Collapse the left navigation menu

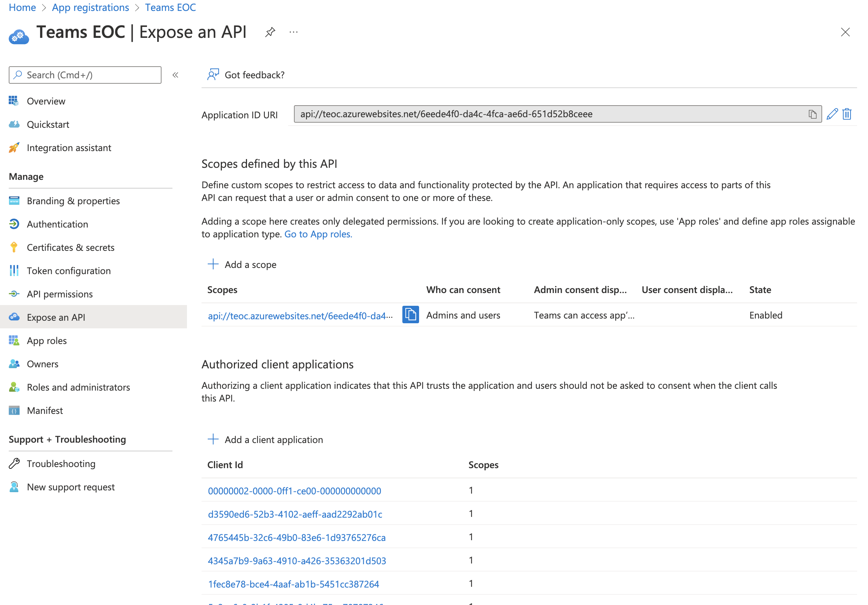pyautogui.click(x=175, y=75)
